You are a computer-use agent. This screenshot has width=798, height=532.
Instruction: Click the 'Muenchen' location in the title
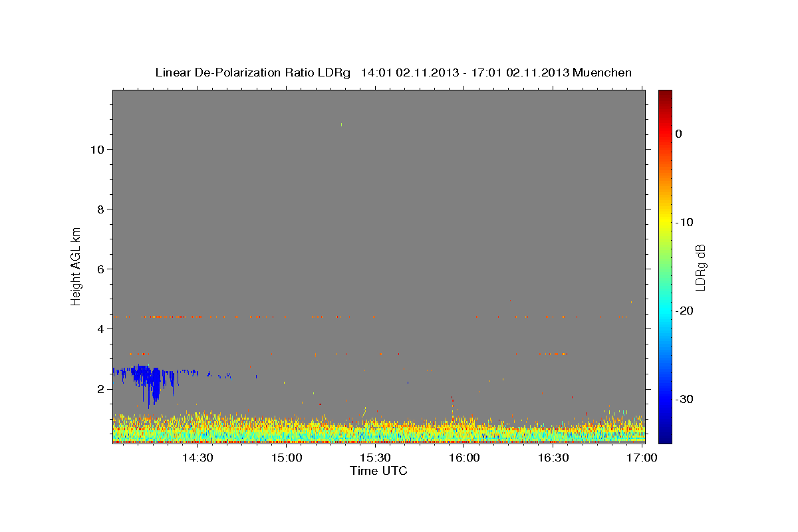[x=602, y=72]
